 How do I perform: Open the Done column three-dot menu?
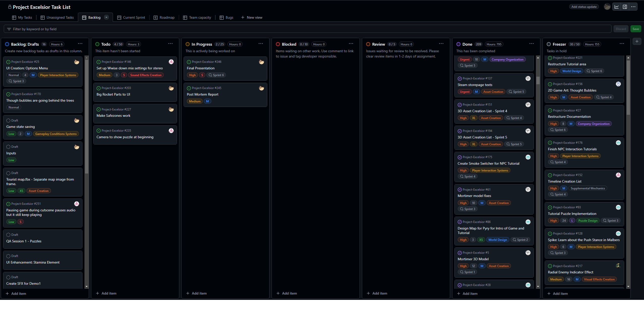click(532, 44)
